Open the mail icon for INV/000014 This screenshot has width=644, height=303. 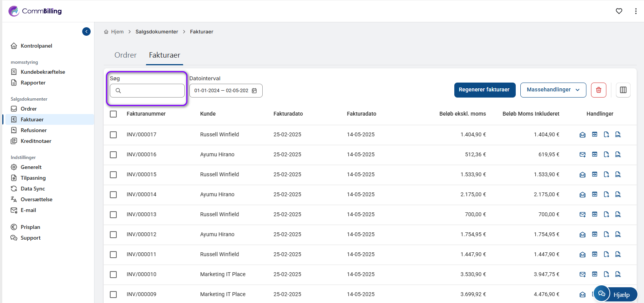583,194
